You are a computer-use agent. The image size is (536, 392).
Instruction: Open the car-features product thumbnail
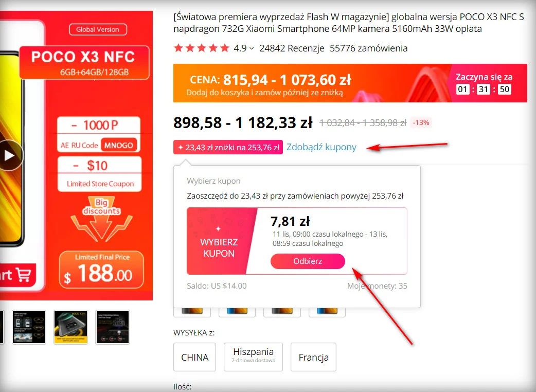coord(29,327)
